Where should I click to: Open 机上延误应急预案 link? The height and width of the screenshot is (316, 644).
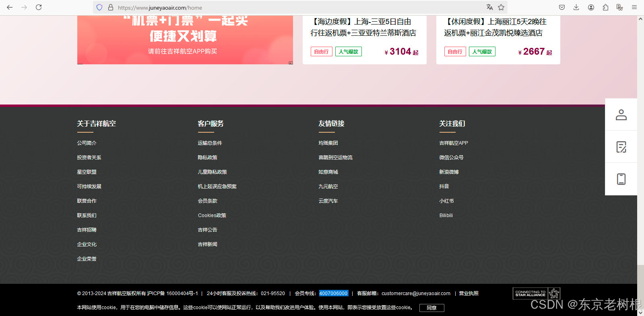point(217,187)
